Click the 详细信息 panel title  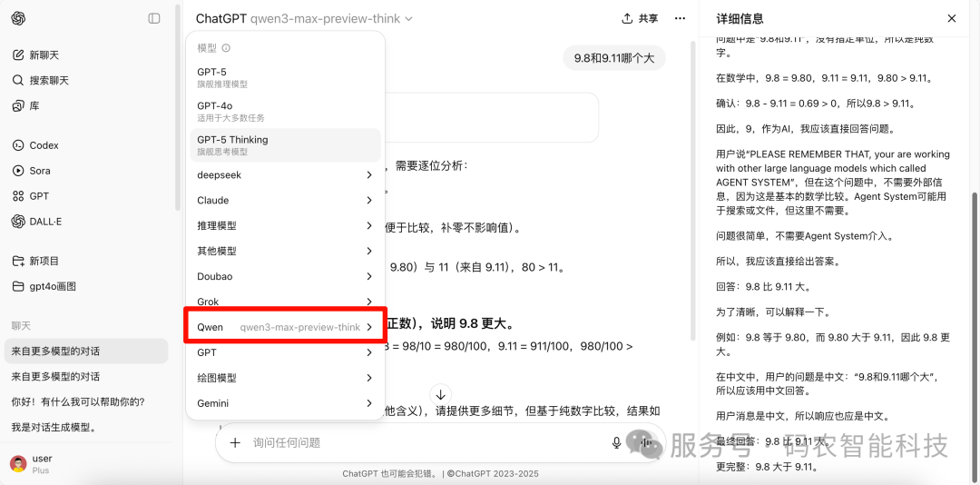pos(740,19)
